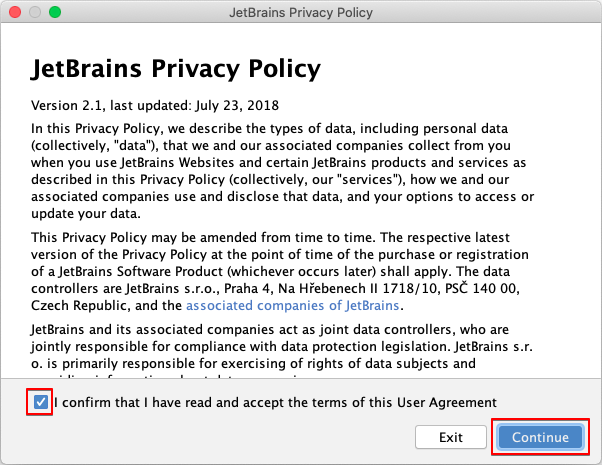Open the associated companies of JetBrains link

[293, 305]
